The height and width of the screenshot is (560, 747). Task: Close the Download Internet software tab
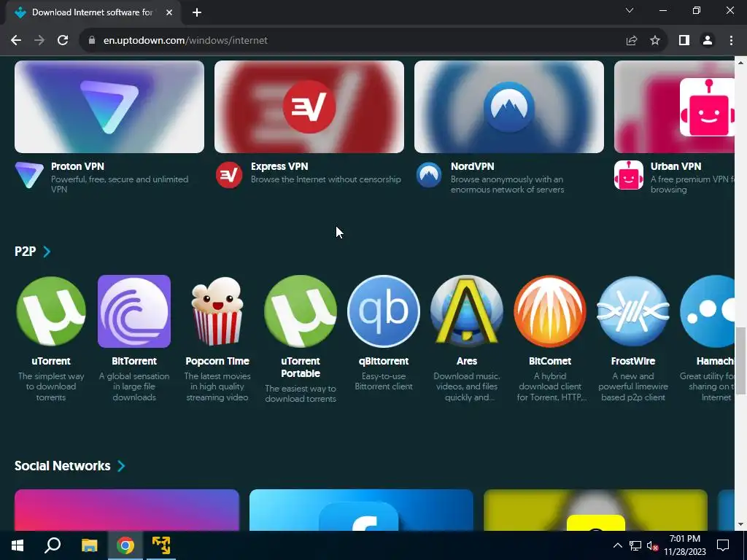pyautogui.click(x=169, y=12)
